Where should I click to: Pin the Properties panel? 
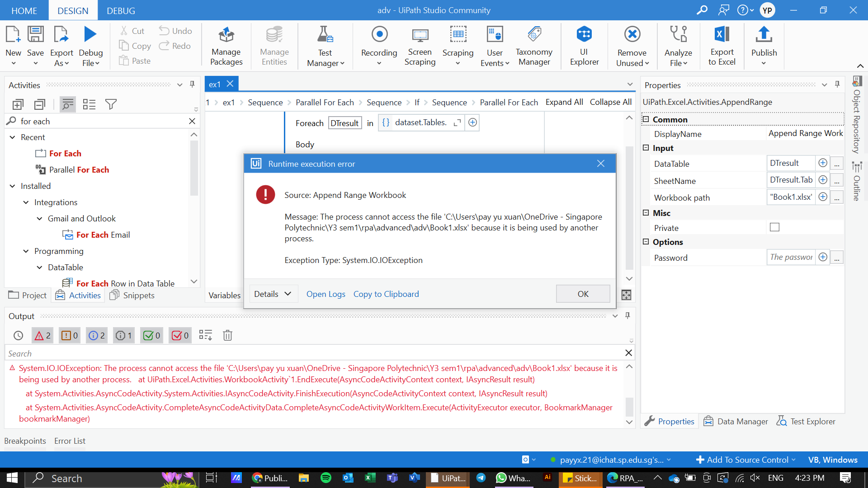(x=837, y=84)
